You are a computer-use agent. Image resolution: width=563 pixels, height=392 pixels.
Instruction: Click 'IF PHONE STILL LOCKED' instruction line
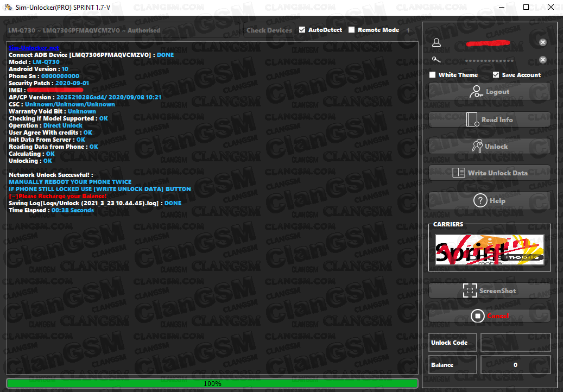(100, 189)
